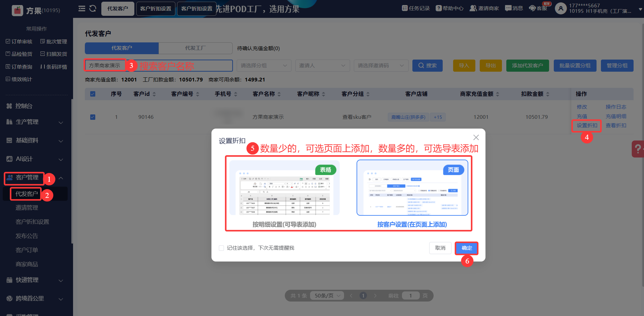The height and width of the screenshot is (316, 644).
Task: Click the 取消 cancel button in dialog
Action: [440, 248]
